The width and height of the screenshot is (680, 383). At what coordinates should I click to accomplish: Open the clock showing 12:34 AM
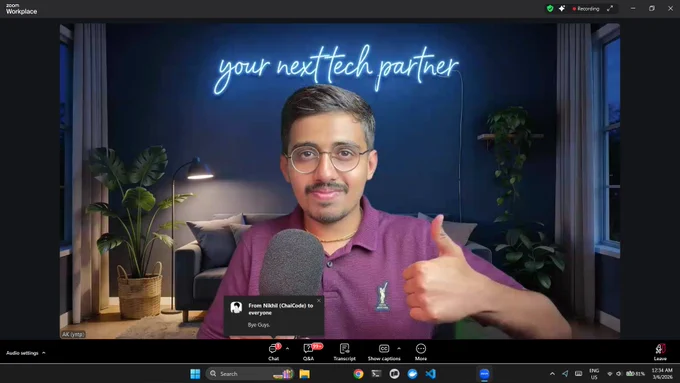pos(662,373)
